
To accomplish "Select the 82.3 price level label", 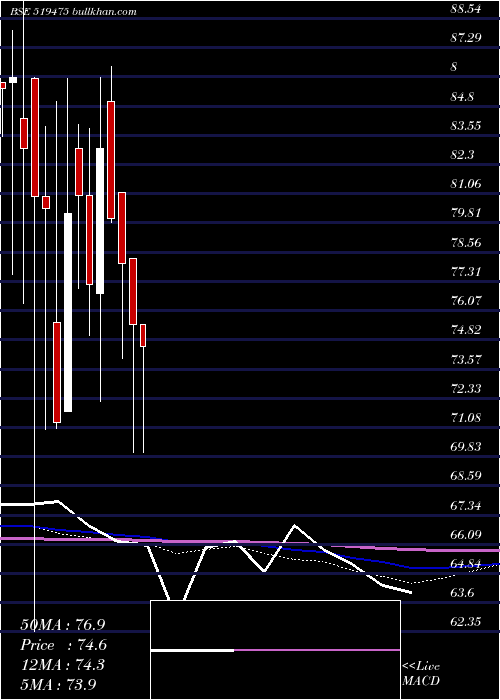I will (462, 154).
